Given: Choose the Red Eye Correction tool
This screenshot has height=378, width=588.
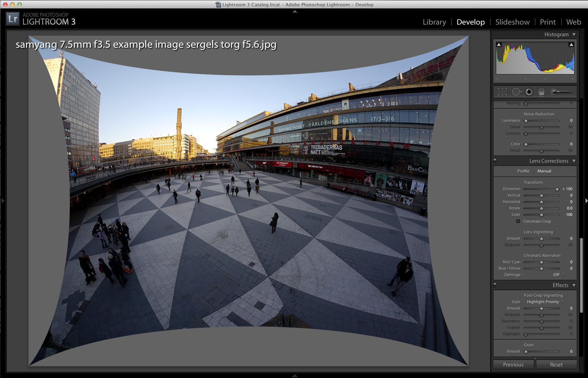Looking at the screenshot, I should click(x=529, y=92).
